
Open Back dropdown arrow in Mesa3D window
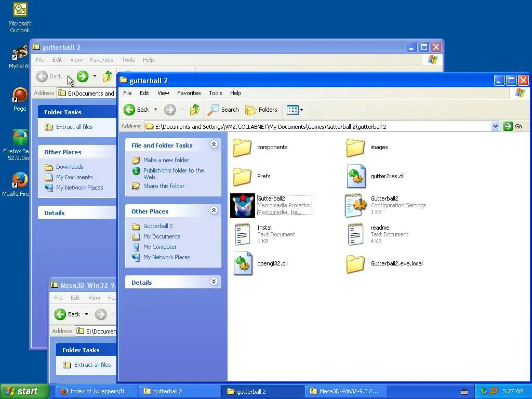pyautogui.click(x=87, y=314)
